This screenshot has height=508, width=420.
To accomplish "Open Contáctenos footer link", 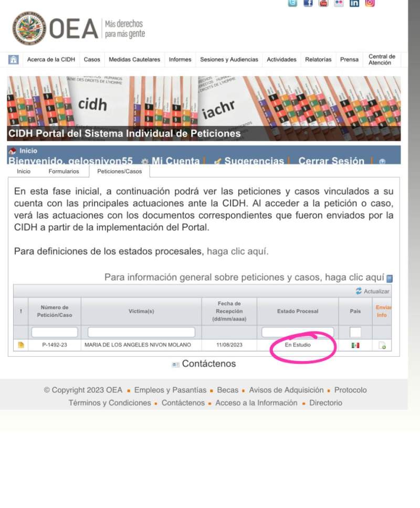I will 183,403.
